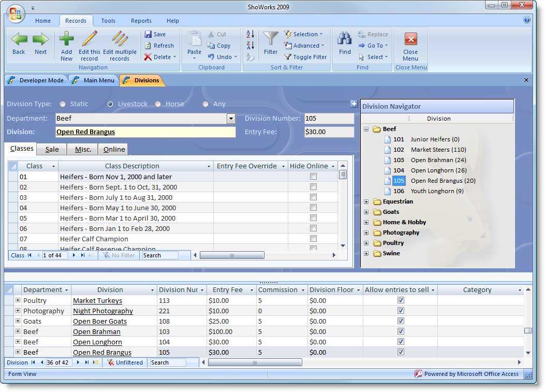Choose the Horse division type
Image resolution: width=545 pixels, height=392 pixels.
click(x=158, y=104)
